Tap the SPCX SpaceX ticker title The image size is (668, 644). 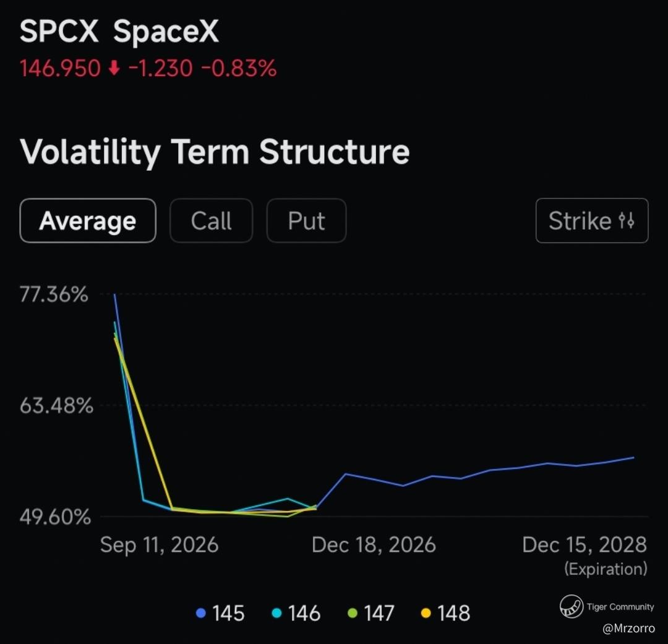click(119, 31)
